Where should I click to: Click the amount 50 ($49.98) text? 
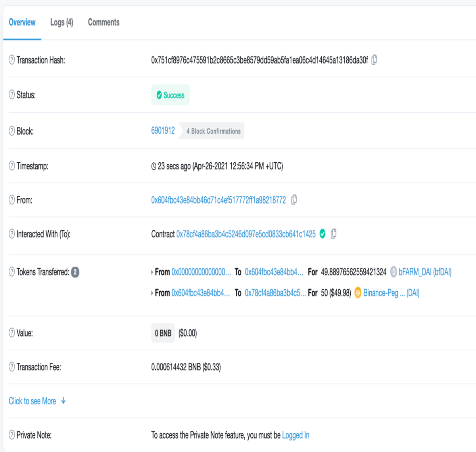pyautogui.click(x=336, y=293)
